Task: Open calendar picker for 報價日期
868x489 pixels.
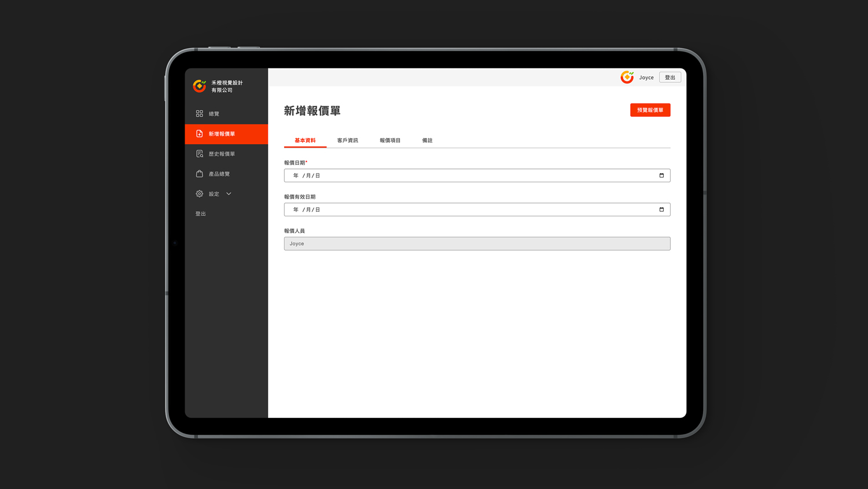Action: pos(661,175)
